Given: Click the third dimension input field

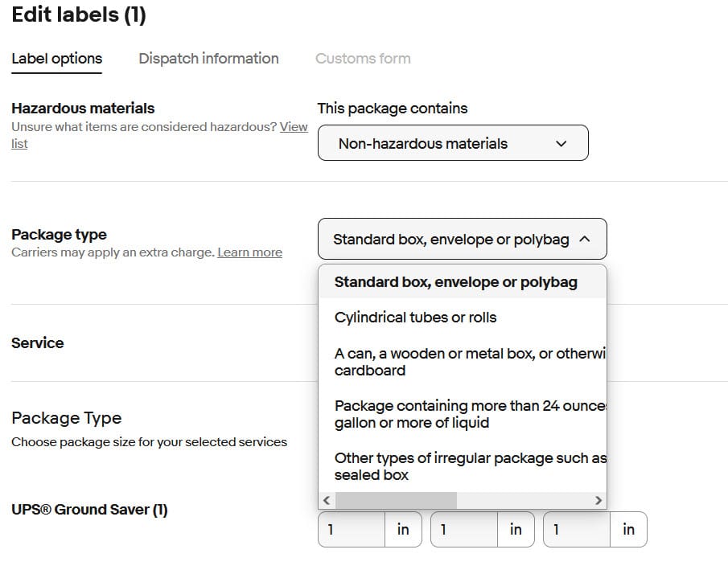Looking at the screenshot, I should pos(577,529).
